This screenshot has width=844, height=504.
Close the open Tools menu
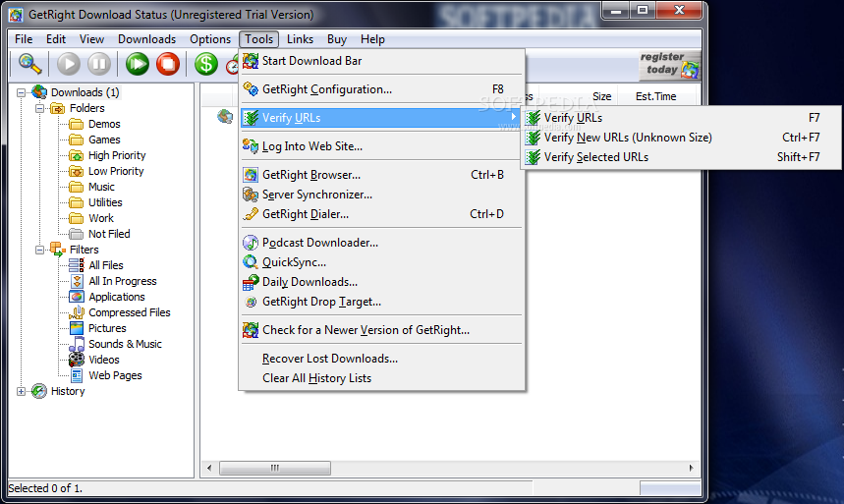click(x=259, y=39)
